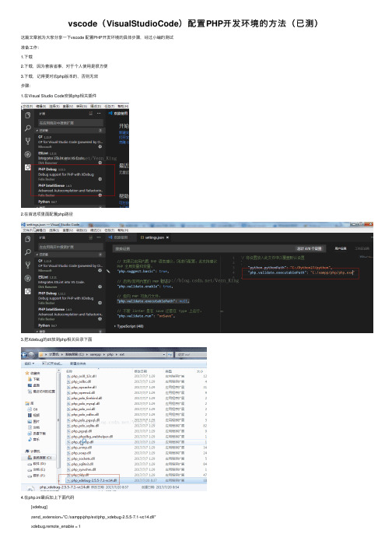Switch to Welcome tab in settings.json window
The width and height of the screenshot is (392, 555).
pos(120,237)
